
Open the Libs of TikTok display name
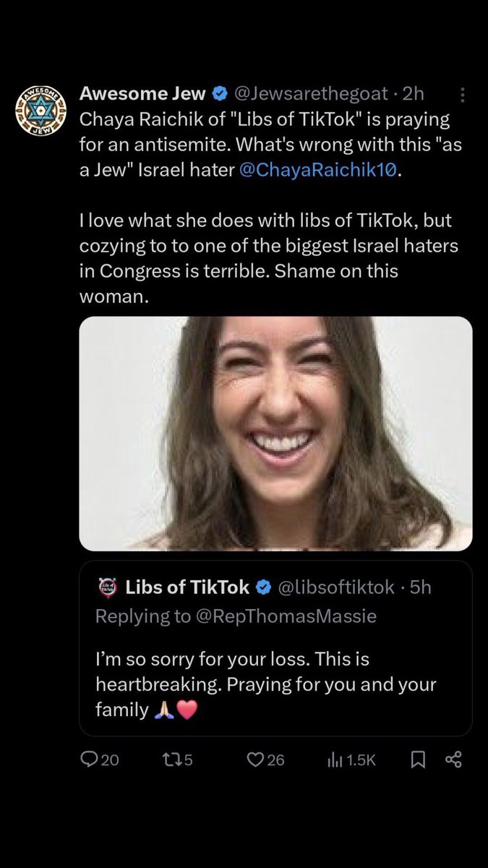point(187,588)
